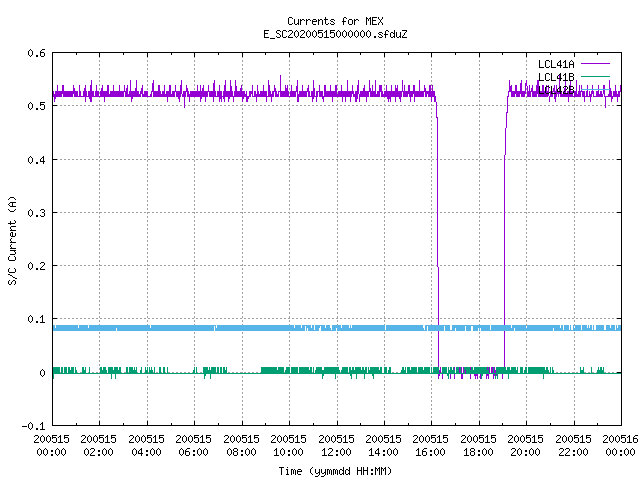Image resolution: width=640 pixels, height=480 pixels.
Task: Click the 200515 18:00 x-axis tick label
Action: (478, 446)
